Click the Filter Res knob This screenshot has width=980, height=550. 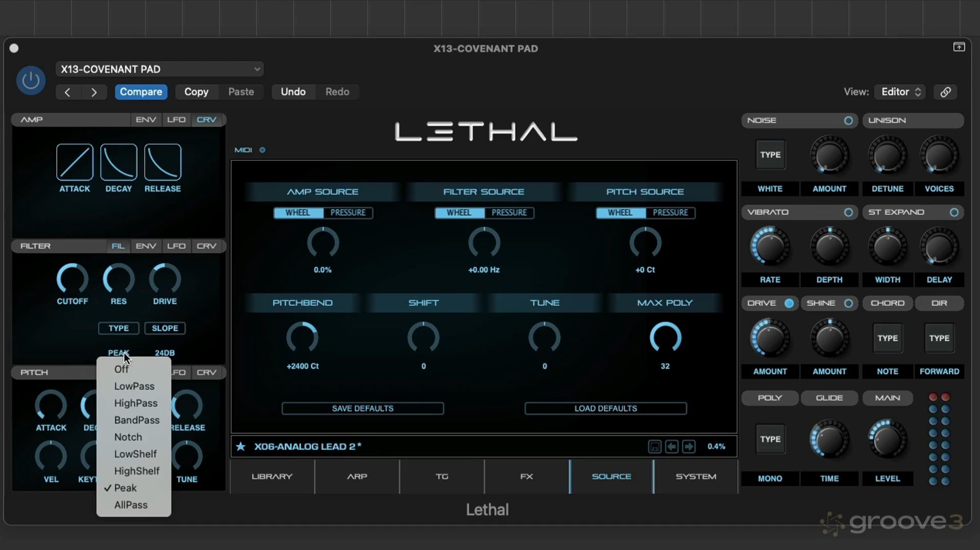(x=118, y=279)
